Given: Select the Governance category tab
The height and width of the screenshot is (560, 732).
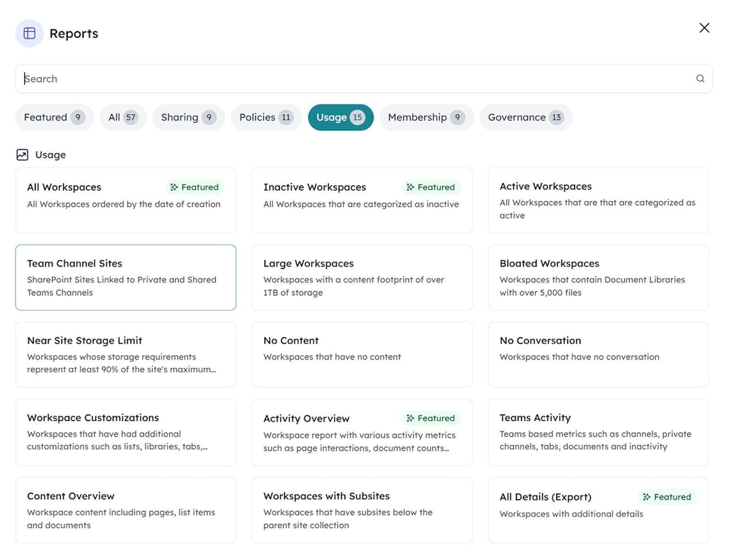Looking at the screenshot, I should coord(525,118).
